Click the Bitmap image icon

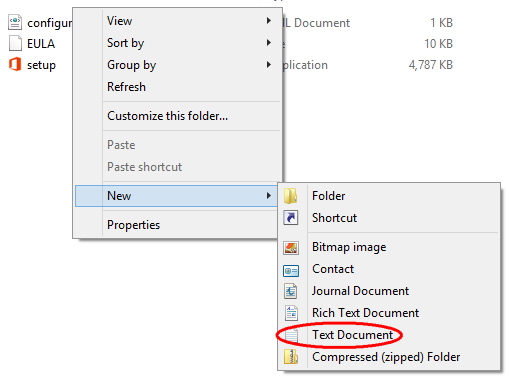(291, 248)
